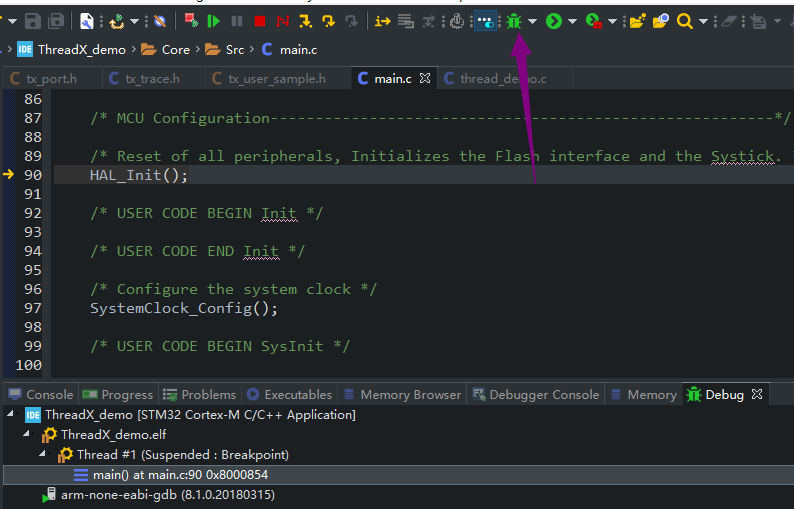
Task: Click Core folder in the breadcrumb
Action: pos(176,50)
